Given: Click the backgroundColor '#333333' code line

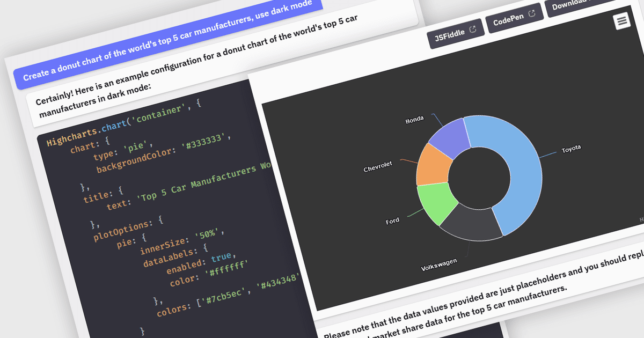Looking at the screenshot, I should (x=164, y=153).
